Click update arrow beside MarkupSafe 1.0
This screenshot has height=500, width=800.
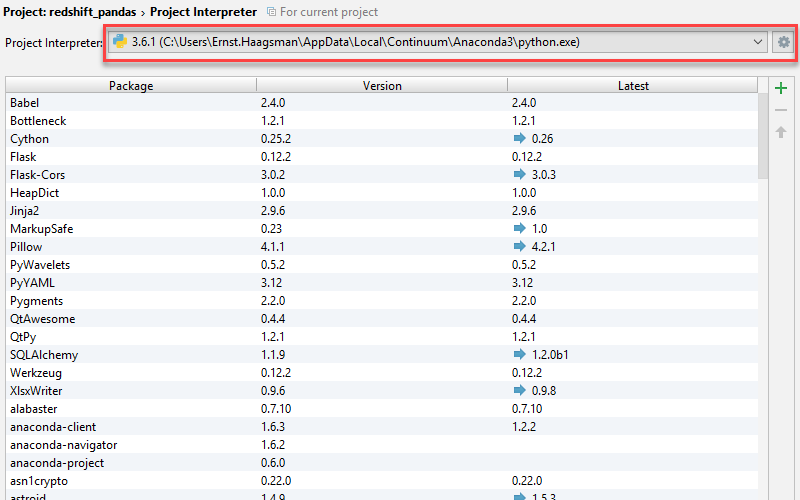[x=519, y=228]
